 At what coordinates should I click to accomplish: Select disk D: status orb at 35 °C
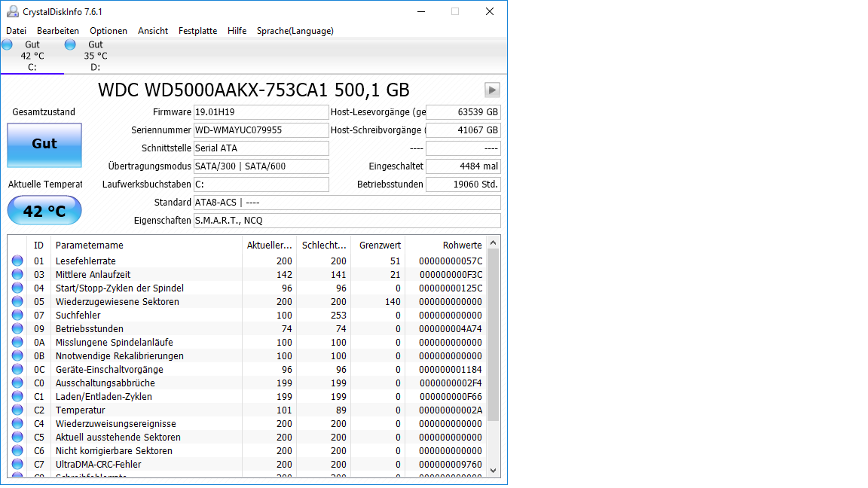point(70,45)
